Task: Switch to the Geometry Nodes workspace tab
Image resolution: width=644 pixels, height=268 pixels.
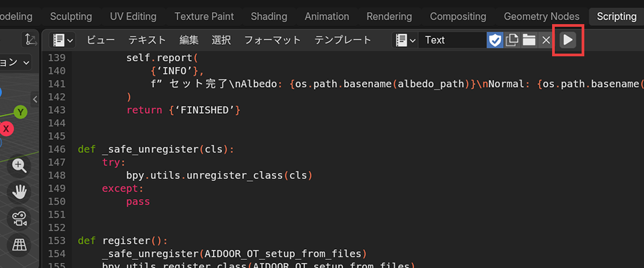Action: [x=541, y=16]
